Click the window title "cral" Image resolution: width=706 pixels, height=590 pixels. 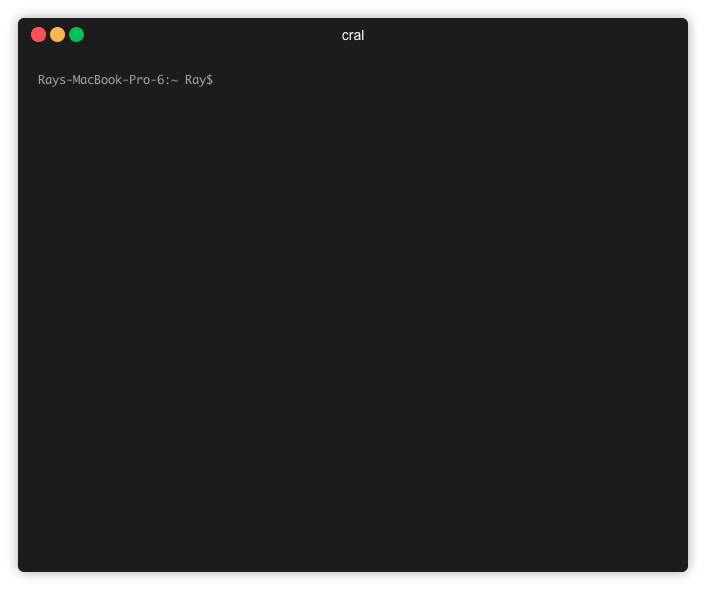point(353,35)
